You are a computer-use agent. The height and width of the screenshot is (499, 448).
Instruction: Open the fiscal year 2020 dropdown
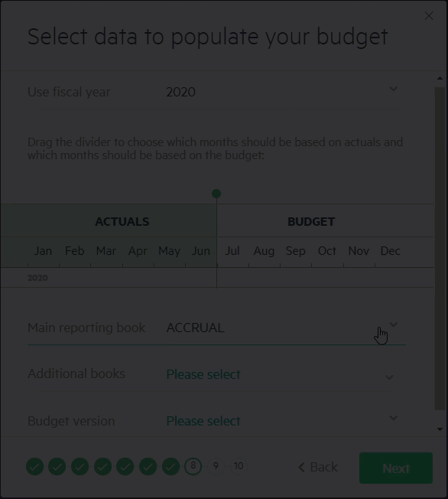point(215,92)
